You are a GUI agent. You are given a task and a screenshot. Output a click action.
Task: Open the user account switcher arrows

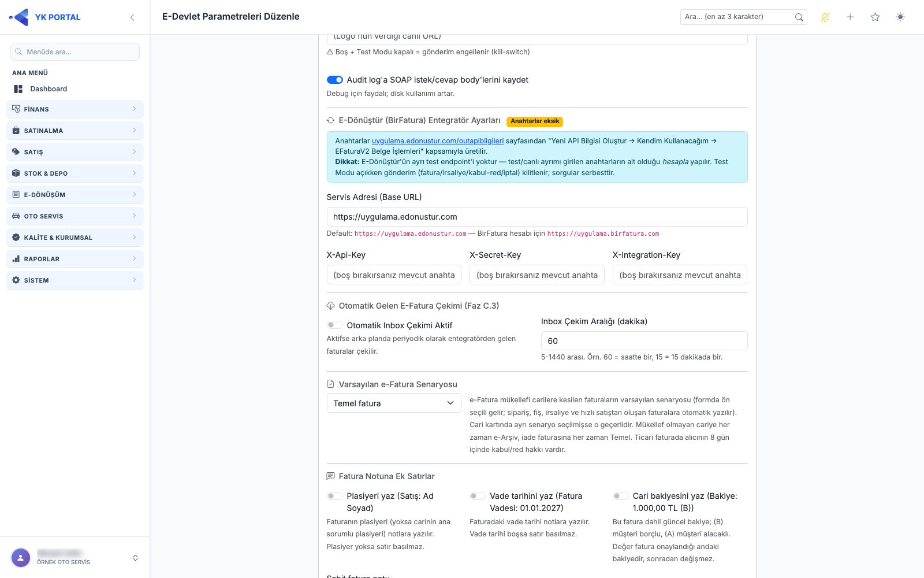pyautogui.click(x=135, y=558)
